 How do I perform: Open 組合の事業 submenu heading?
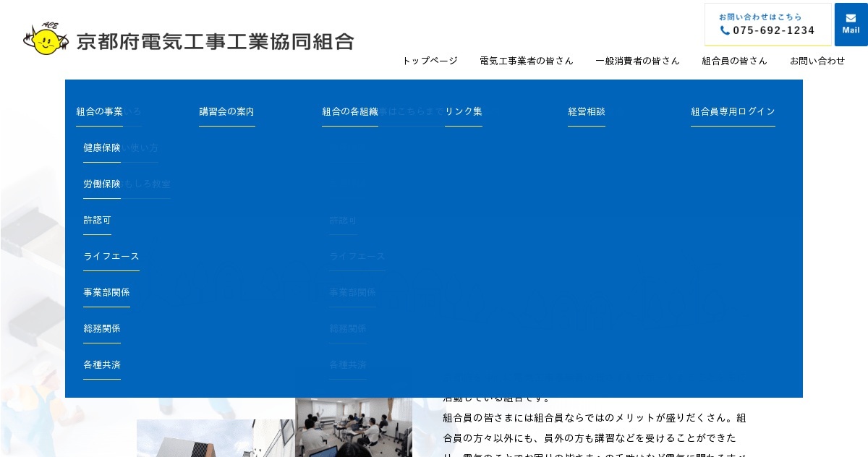point(100,111)
